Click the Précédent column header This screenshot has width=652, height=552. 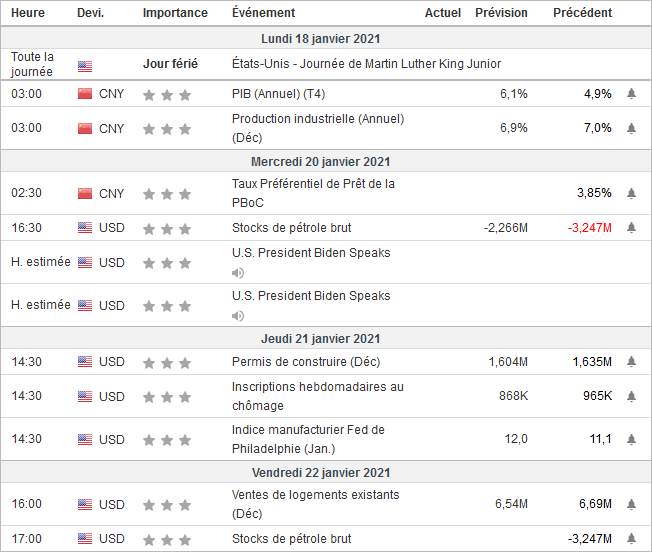pos(583,13)
